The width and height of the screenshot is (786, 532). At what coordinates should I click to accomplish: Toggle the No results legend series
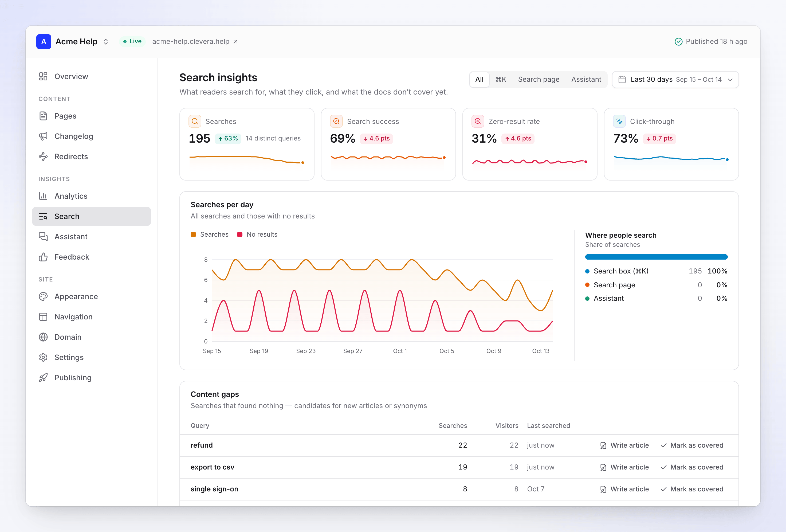257,234
